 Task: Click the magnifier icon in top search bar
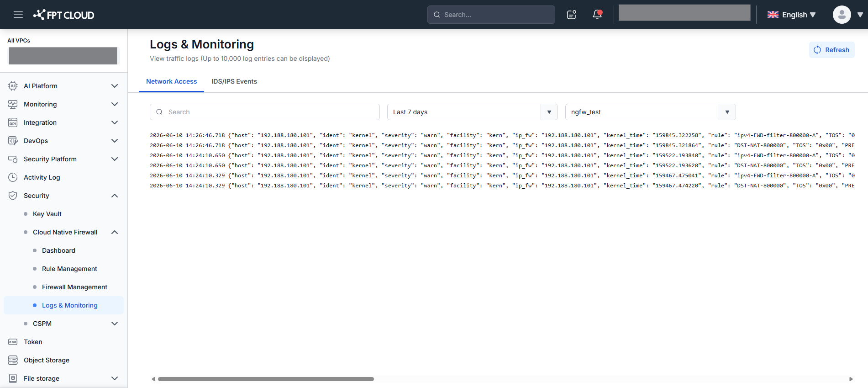pyautogui.click(x=437, y=15)
